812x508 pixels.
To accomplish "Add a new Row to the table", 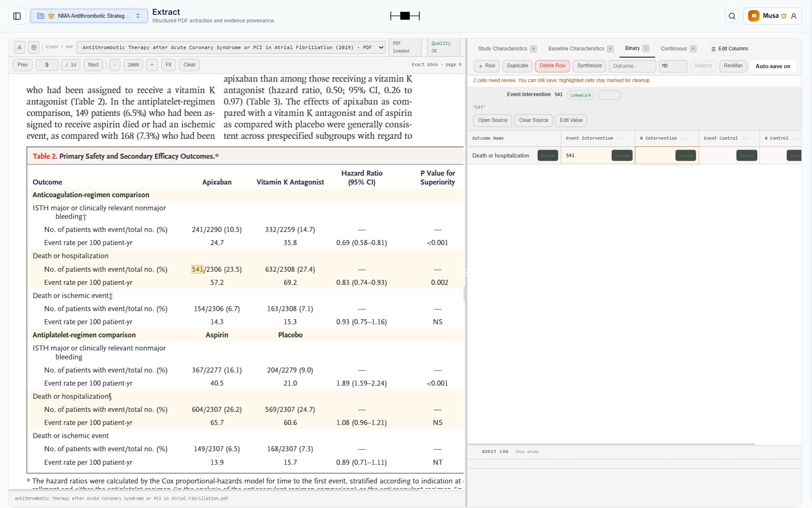I will click(487, 66).
